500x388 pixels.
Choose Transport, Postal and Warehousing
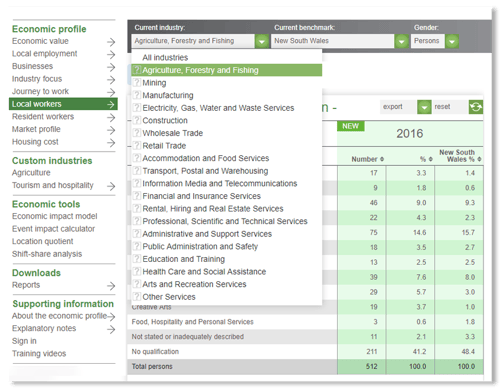(x=205, y=171)
